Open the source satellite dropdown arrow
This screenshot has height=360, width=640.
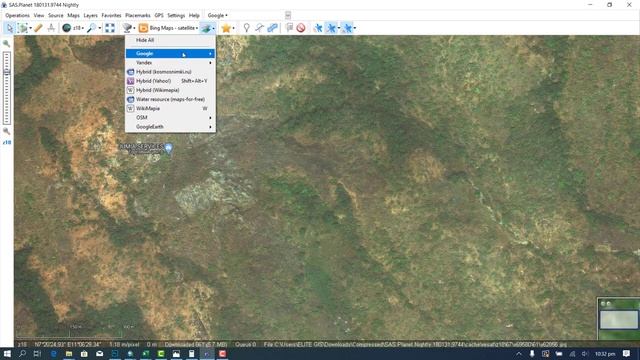click(134, 28)
